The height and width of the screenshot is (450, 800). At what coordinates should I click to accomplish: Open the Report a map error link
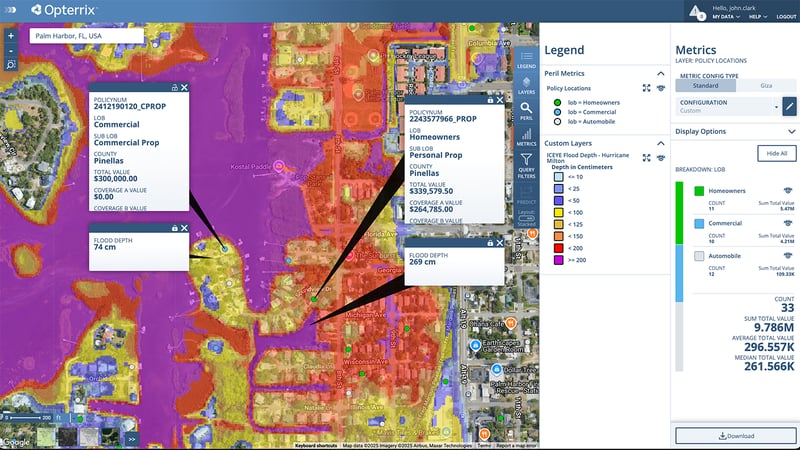tap(516, 446)
